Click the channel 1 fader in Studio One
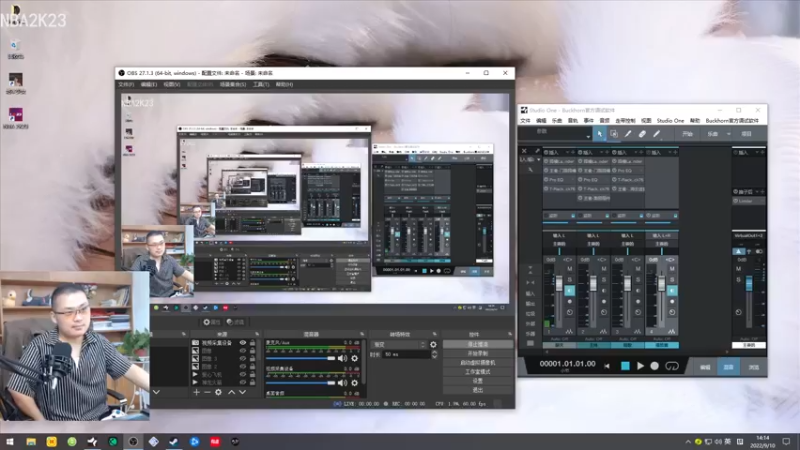 559,284
